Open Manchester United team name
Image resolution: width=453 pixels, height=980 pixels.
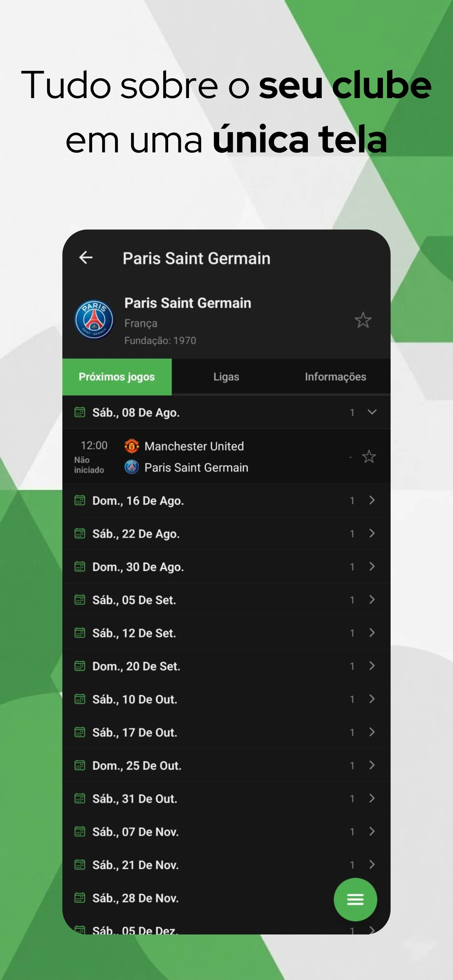tap(194, 446)
